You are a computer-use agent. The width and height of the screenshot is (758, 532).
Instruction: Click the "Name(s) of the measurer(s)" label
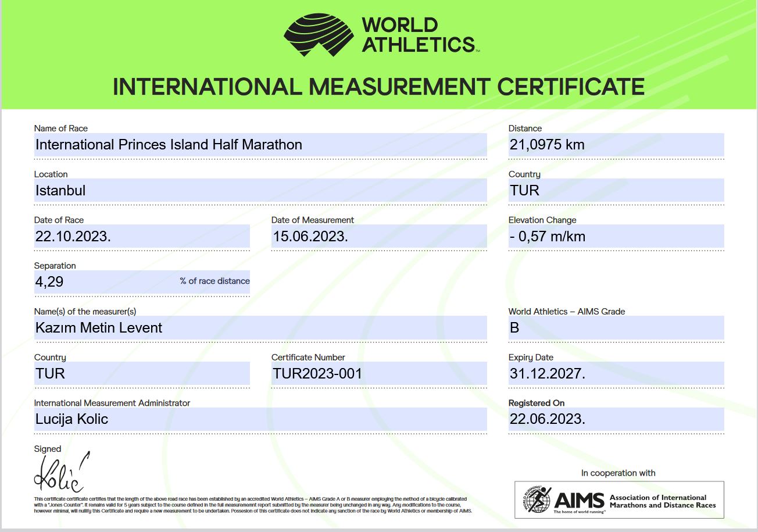pyautogui.click(x=85, y=312)
